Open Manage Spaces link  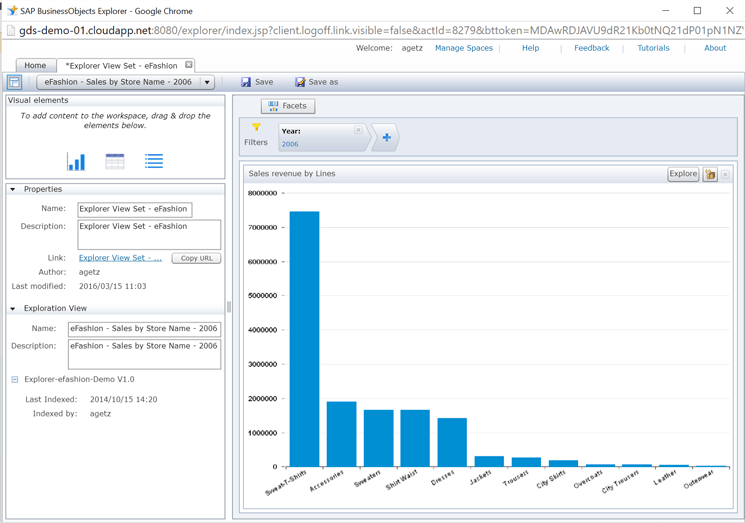[x=464, y=48]
